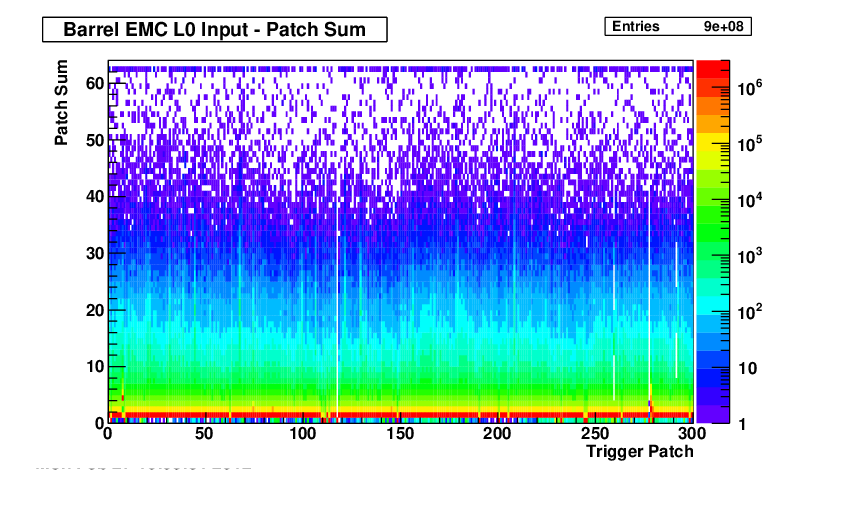The width and height of the screenshot is (850, 517).
Task: Click the 'Trigger Patch' x-axis title
Action: point(640,451)
